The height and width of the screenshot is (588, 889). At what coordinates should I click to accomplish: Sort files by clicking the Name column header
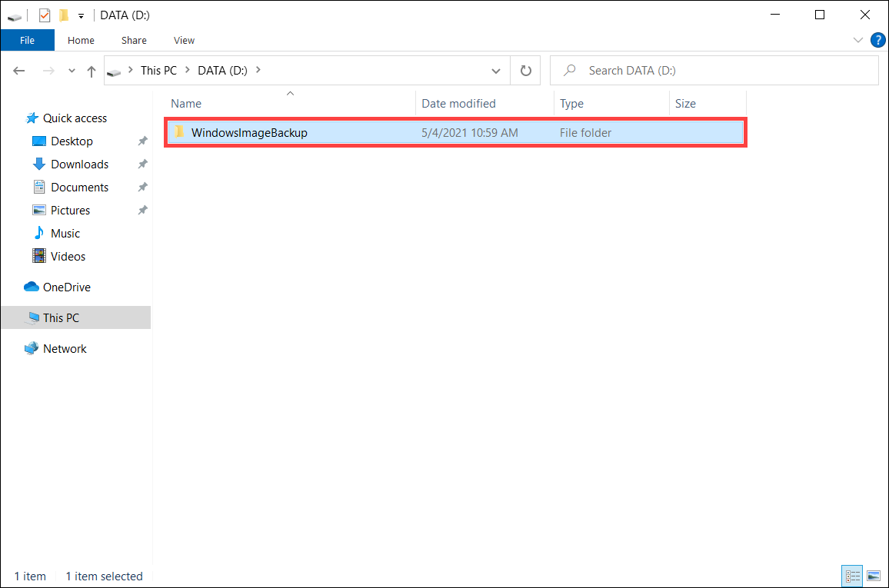point(185,103)
